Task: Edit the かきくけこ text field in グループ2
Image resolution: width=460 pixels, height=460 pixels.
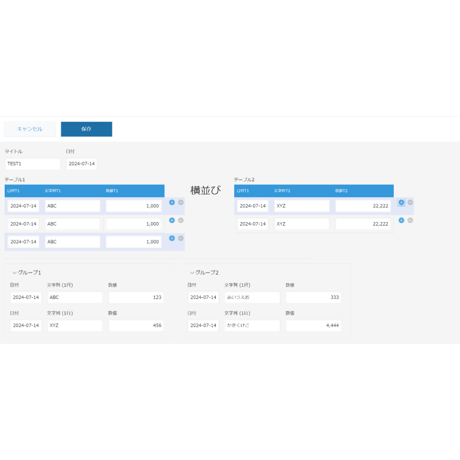Action: [252, 325]
